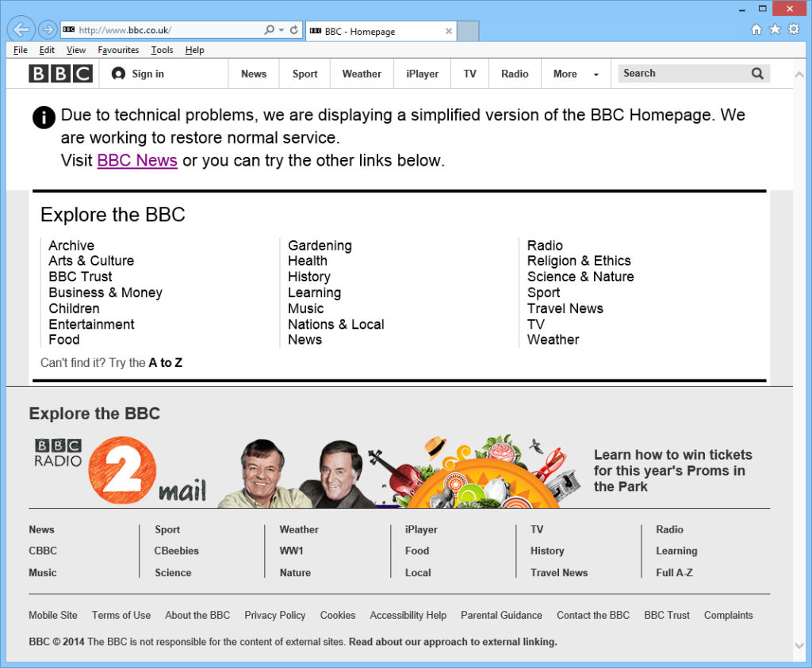
Task: Open Full A-Z footer link
Action: [674, 573]
